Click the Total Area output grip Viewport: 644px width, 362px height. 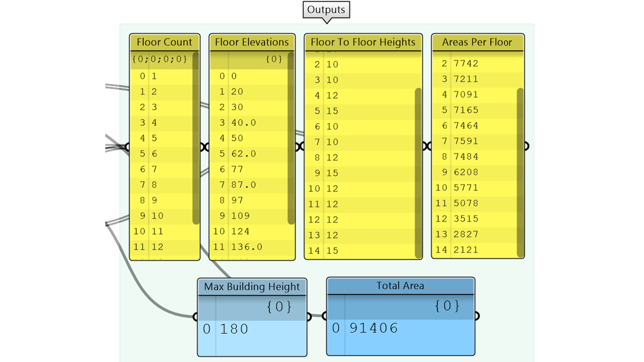point(477,316)
